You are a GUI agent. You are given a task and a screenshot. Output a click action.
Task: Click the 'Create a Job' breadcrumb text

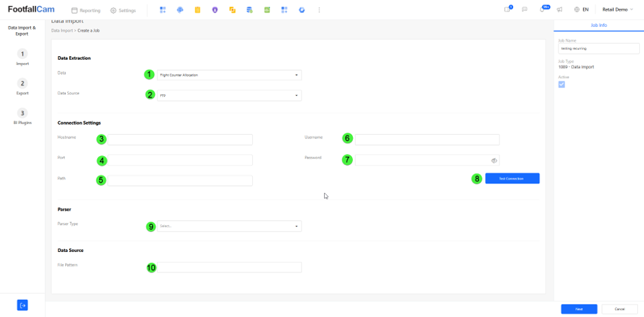point(88,31)
